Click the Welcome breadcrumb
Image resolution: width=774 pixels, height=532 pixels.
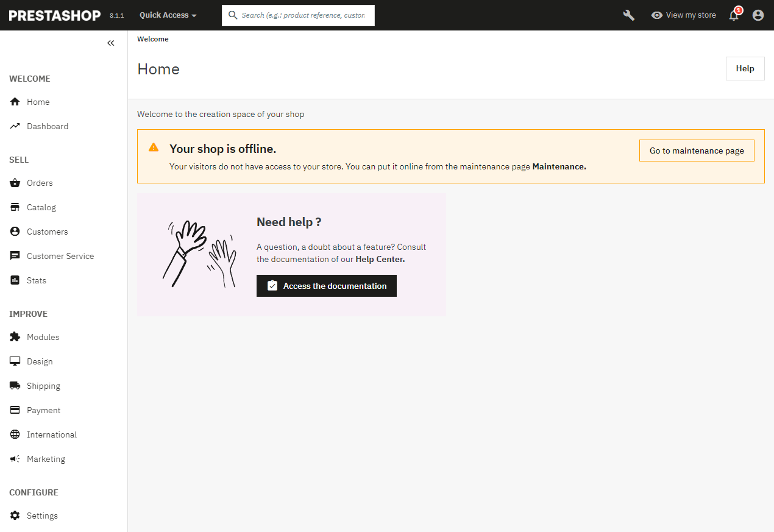[x=153, y=39]
